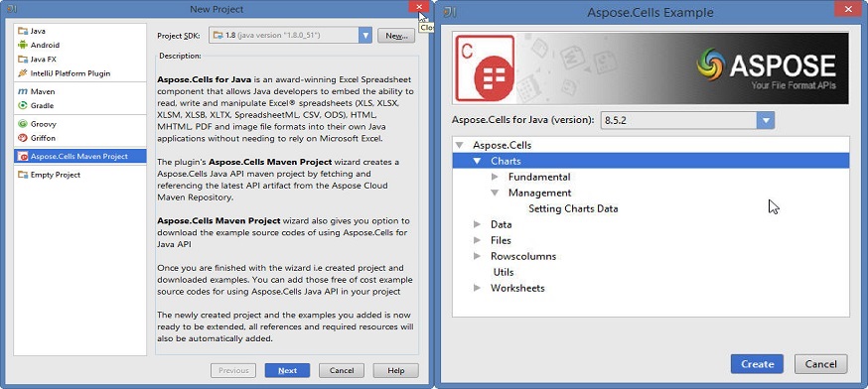Click the New Project window IntelliJ icon
868x389 pixels.
tap(12, 9)
